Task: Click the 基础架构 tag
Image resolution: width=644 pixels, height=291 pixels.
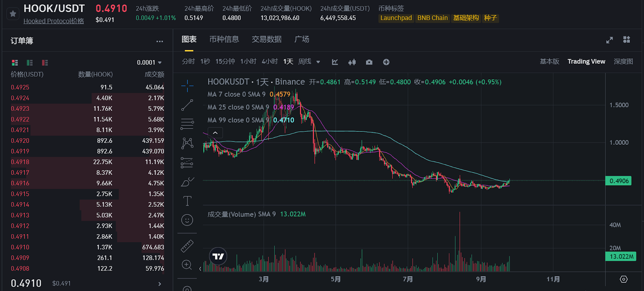Action: (466, 18)
